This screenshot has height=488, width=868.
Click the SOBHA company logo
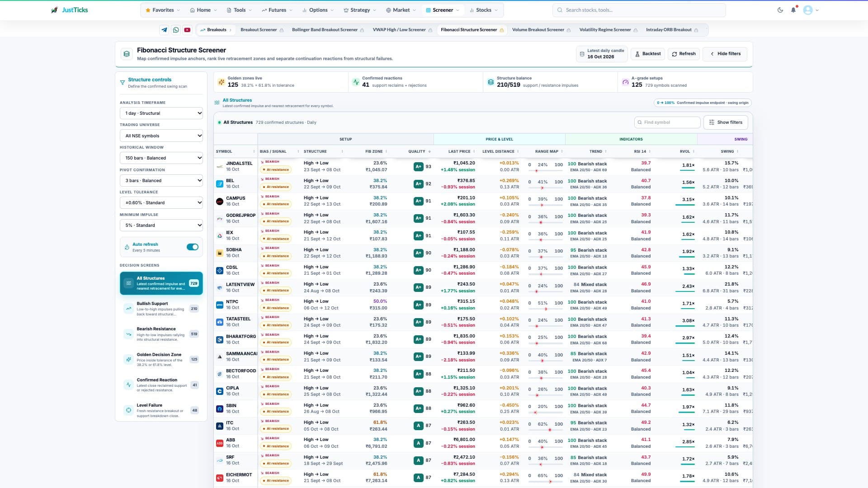220,253
